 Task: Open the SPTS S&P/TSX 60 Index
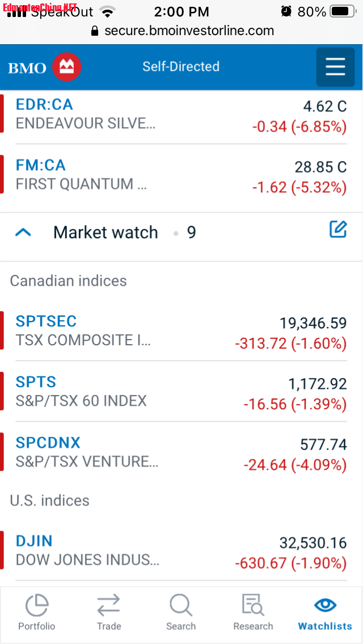pos(36,382)
